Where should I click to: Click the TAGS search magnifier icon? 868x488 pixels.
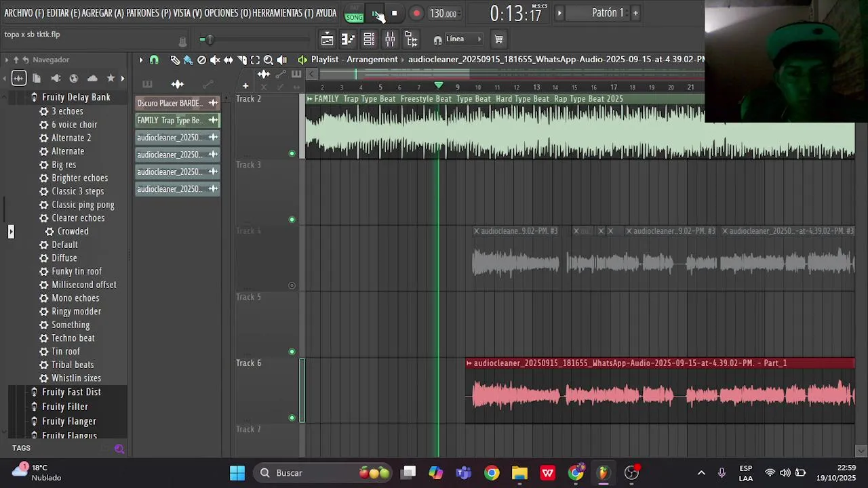119,448
